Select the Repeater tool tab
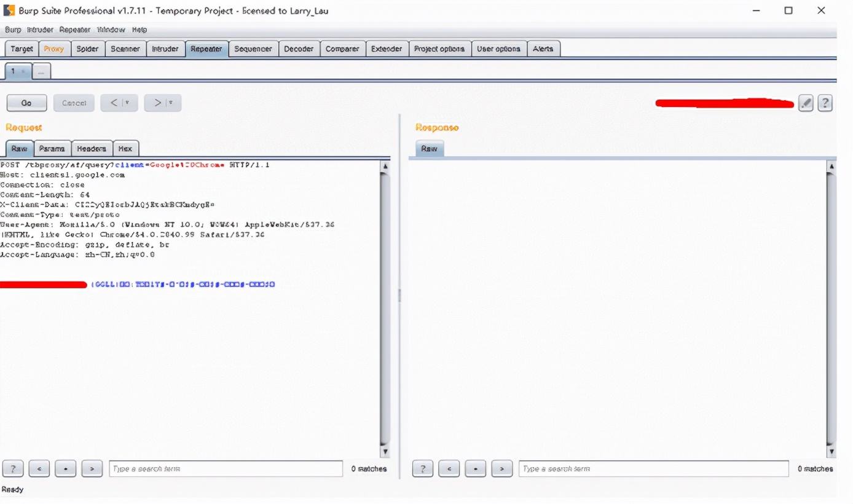The width and height of the screenshot is (853, 504). point(206,49)
